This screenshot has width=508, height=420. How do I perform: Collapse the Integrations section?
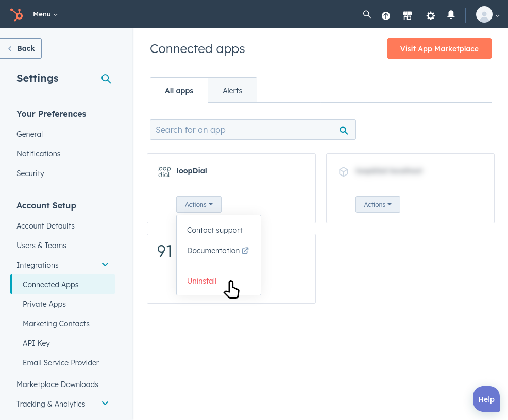[x=105, y=265]
